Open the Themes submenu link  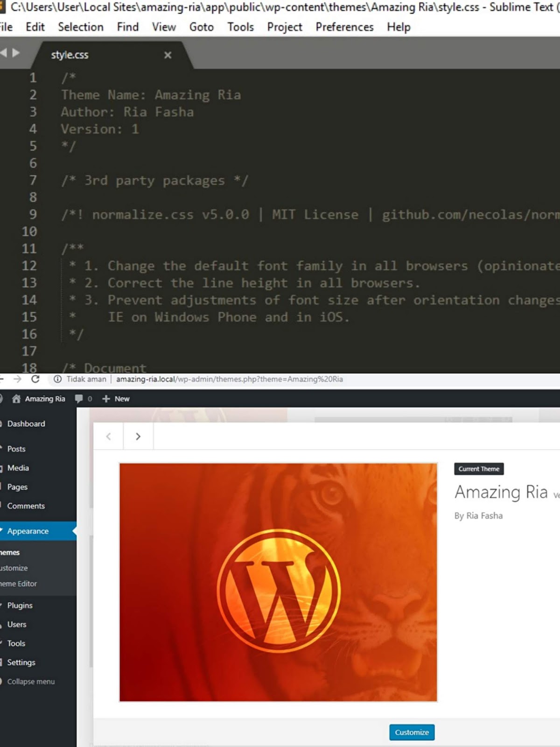[10, 552]
